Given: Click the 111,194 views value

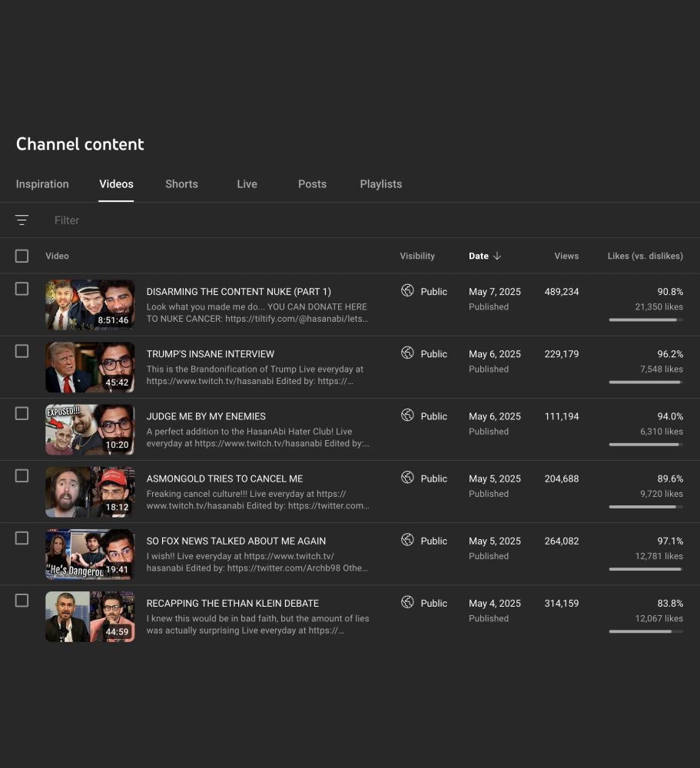Looking at the screenshot, I should tap(562, 415).
